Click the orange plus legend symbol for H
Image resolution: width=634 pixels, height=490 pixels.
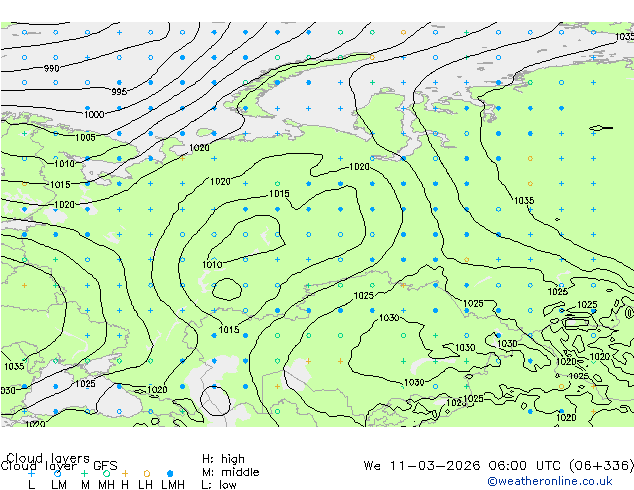[x=125, y=473]
